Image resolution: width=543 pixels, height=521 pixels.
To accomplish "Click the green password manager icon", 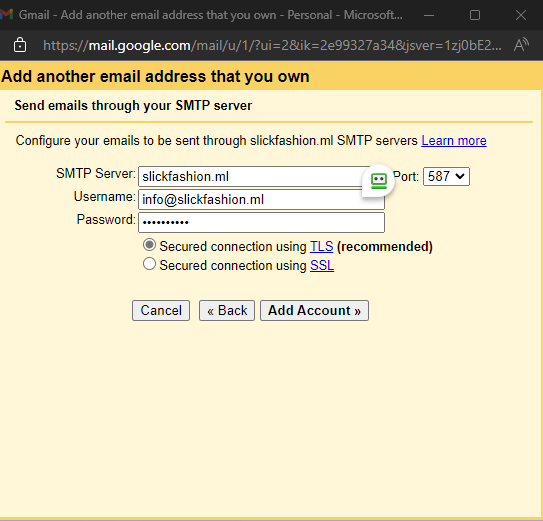I will (379, 181).
